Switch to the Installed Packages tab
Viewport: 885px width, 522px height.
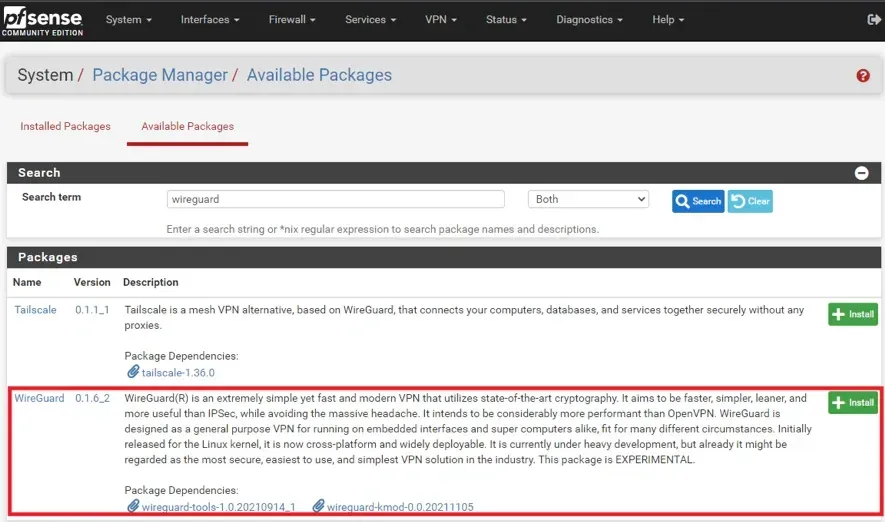click(65, 126)
